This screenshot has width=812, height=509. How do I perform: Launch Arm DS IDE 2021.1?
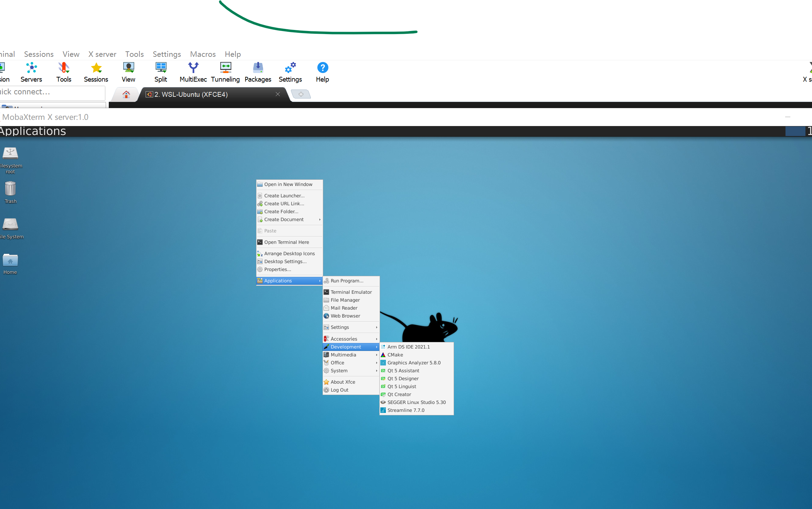(416, 347)
